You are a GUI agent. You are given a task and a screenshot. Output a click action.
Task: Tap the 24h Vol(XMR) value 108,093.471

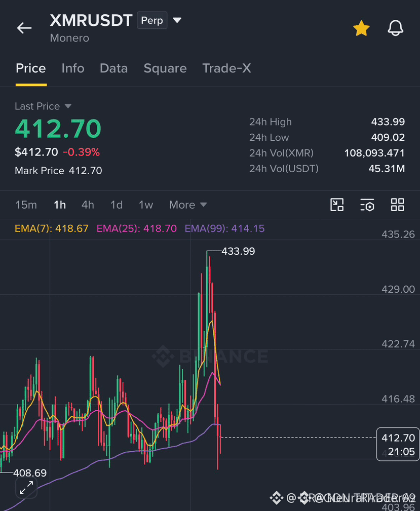[x=374, y=153]
